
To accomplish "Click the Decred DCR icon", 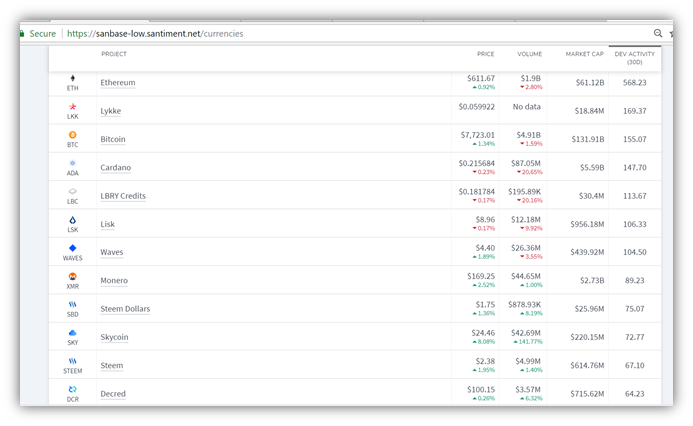I will [73, 388].
